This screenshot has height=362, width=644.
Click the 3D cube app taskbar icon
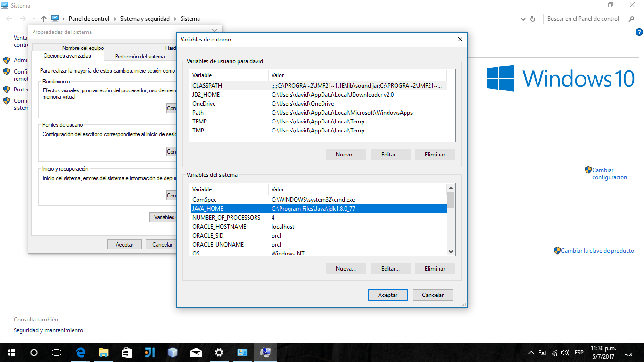point(173,352)
